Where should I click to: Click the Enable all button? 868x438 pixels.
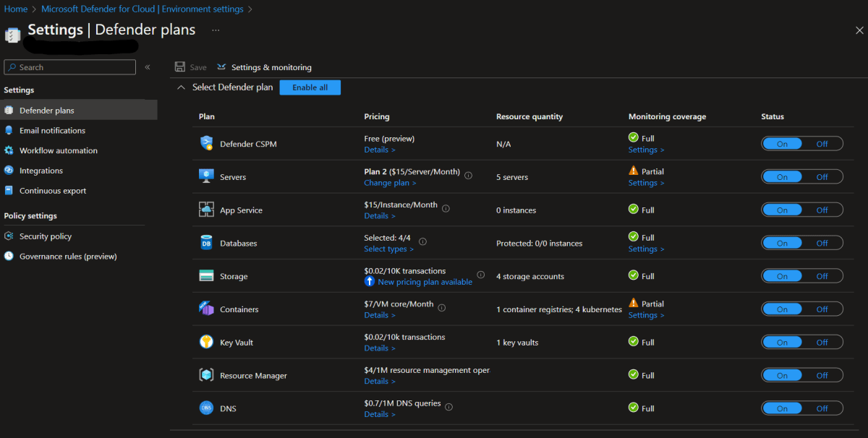(x=310, y=87)
